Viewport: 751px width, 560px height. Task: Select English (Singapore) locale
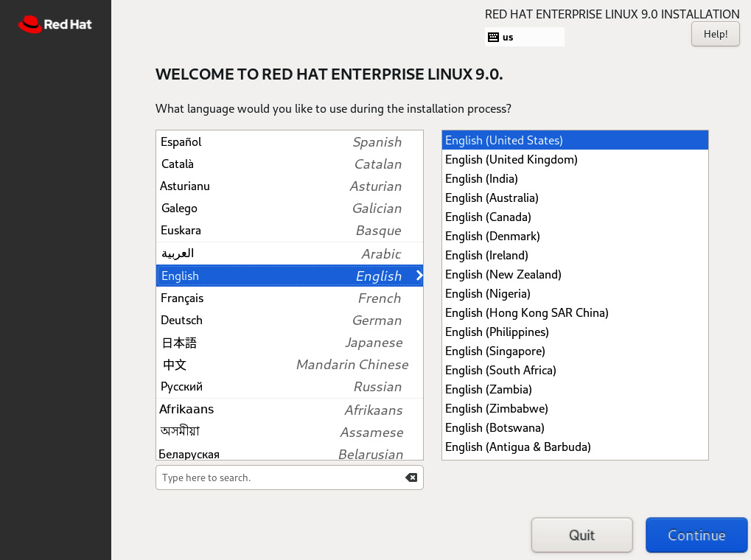tap(575, 351)
